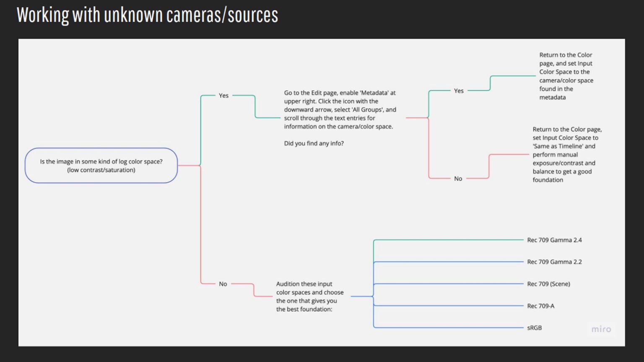Screen dimensions: 644x362
Task: Click the 'Yes' label near the metadata branch
Action: click(x=459, y=90)
